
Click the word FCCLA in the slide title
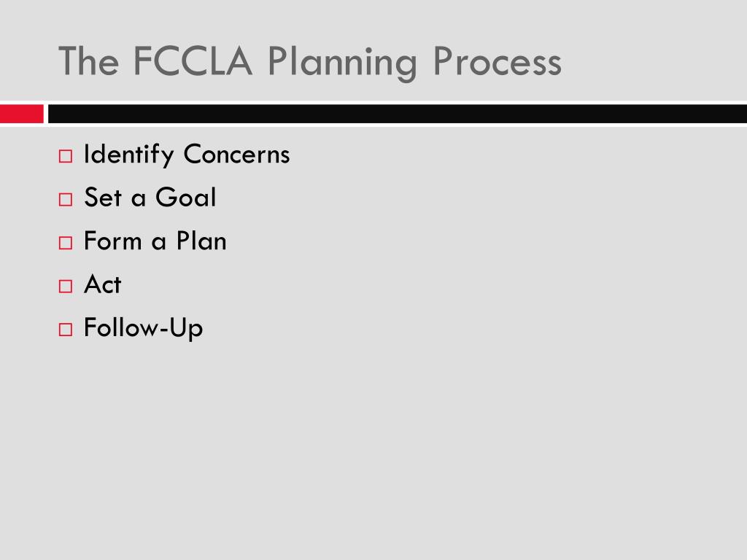click(x=193, y=61)
